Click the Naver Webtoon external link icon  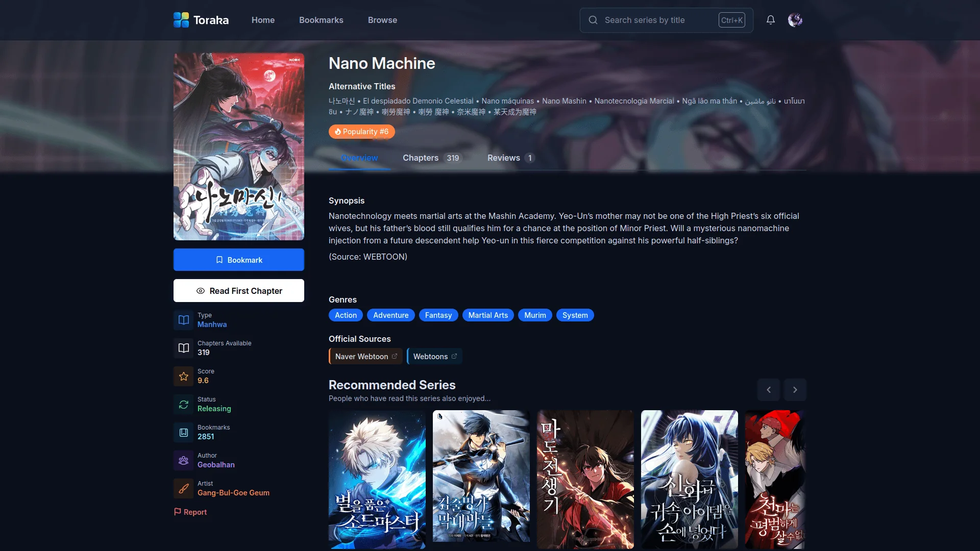pos(395,356)
